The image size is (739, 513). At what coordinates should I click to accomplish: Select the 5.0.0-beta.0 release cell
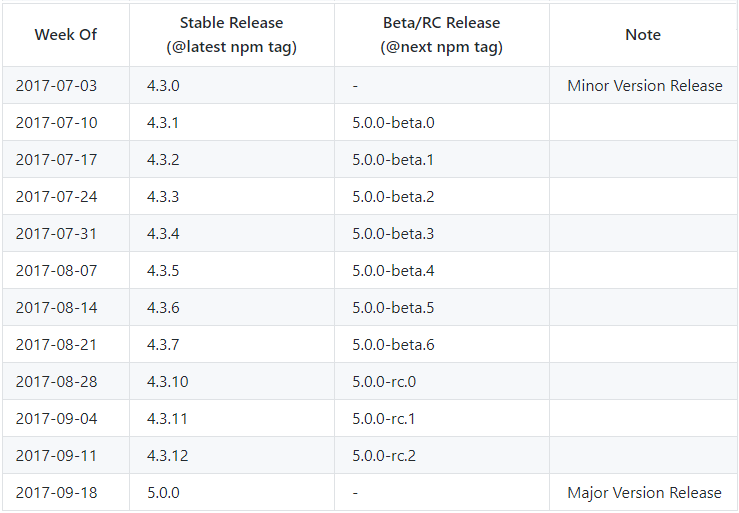[x=393, y=123]
